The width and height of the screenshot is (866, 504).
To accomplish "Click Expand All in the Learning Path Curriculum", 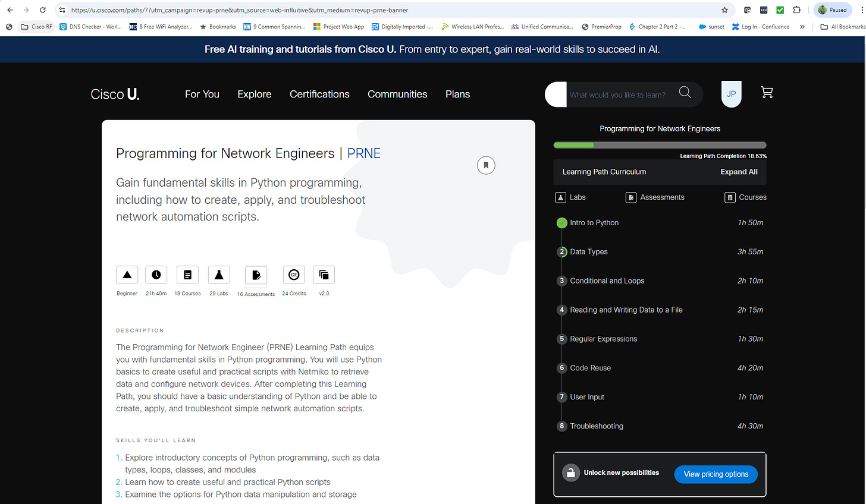I will pyautogui.click(x=739, y=172).
